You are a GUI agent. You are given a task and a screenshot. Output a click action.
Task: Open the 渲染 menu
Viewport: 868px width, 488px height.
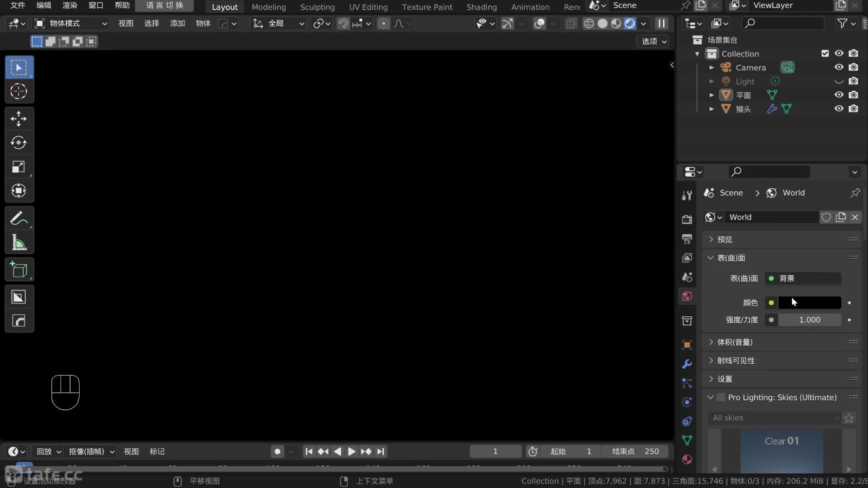point(70,5)
